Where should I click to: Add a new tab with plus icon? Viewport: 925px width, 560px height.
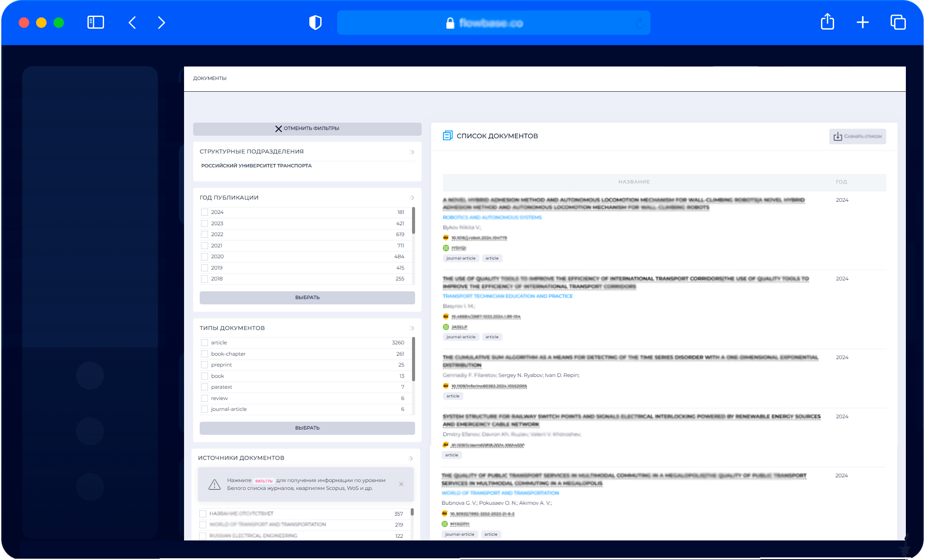(x=863, y=23)
